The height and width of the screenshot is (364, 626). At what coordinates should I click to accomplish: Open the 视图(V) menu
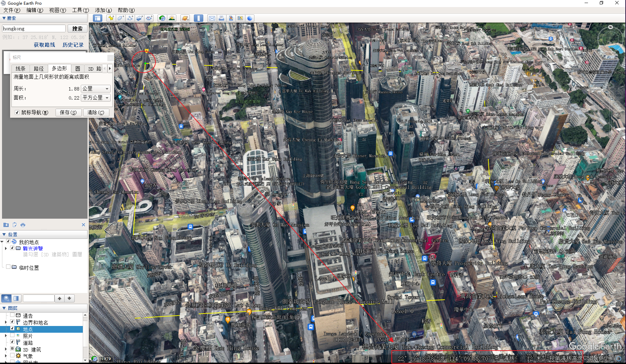click(x=58, y=10)
